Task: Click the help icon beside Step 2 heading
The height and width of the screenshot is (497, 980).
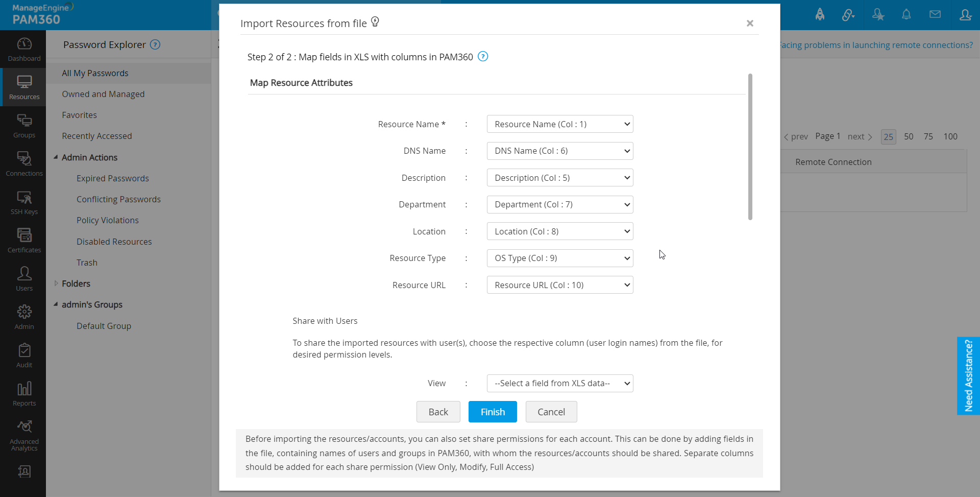Action: [x=483, y=57]
